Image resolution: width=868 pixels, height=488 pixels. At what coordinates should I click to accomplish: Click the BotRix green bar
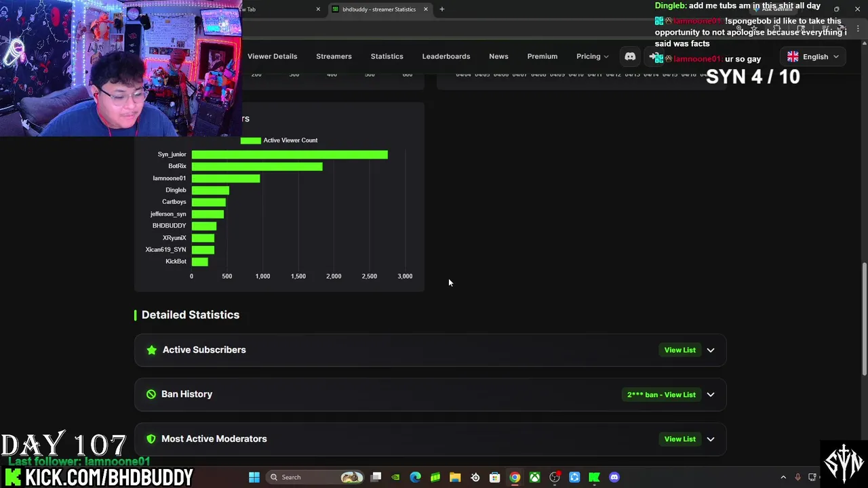point(257,166)
